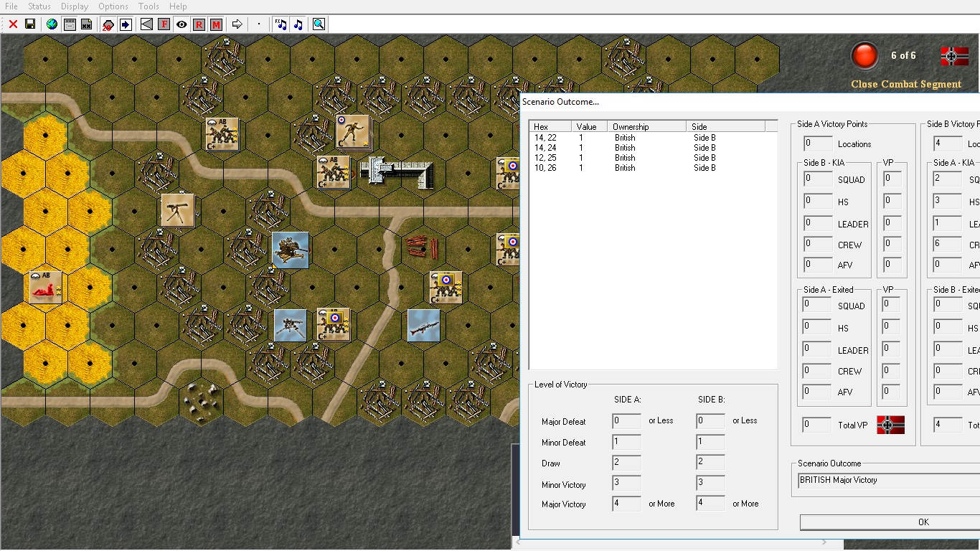This screenshot has height=551, width=980.
Task: Toggle music with the blue note icon
Action: (298, 24)
